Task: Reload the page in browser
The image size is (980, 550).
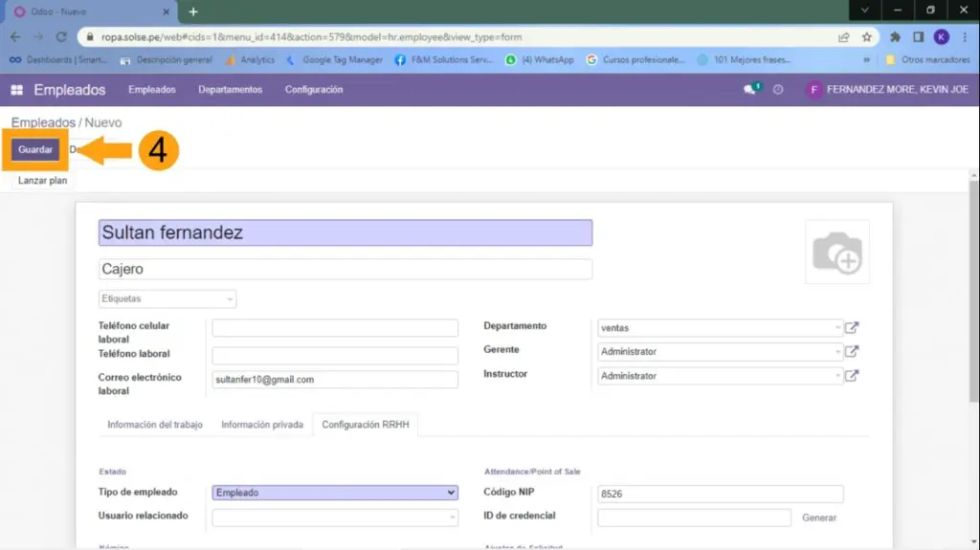Action: (x=61, y=37)
